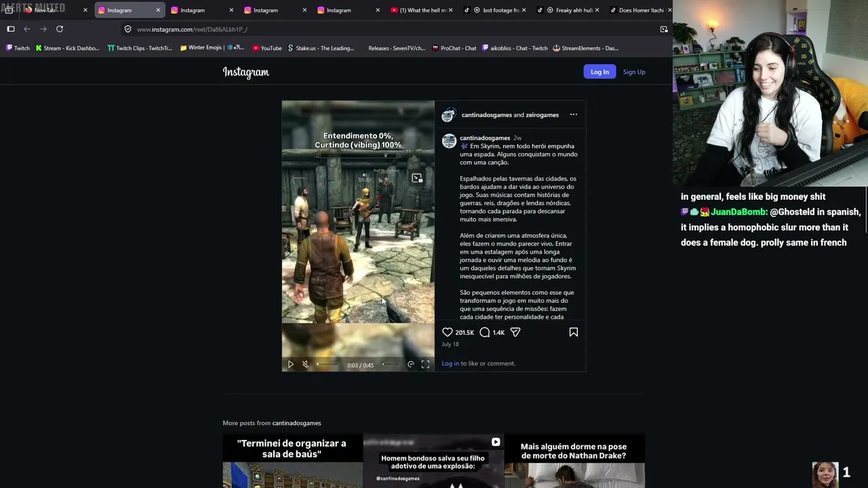
Task: Open the Twitch bookmark
Action: click(x=18, y=48)
